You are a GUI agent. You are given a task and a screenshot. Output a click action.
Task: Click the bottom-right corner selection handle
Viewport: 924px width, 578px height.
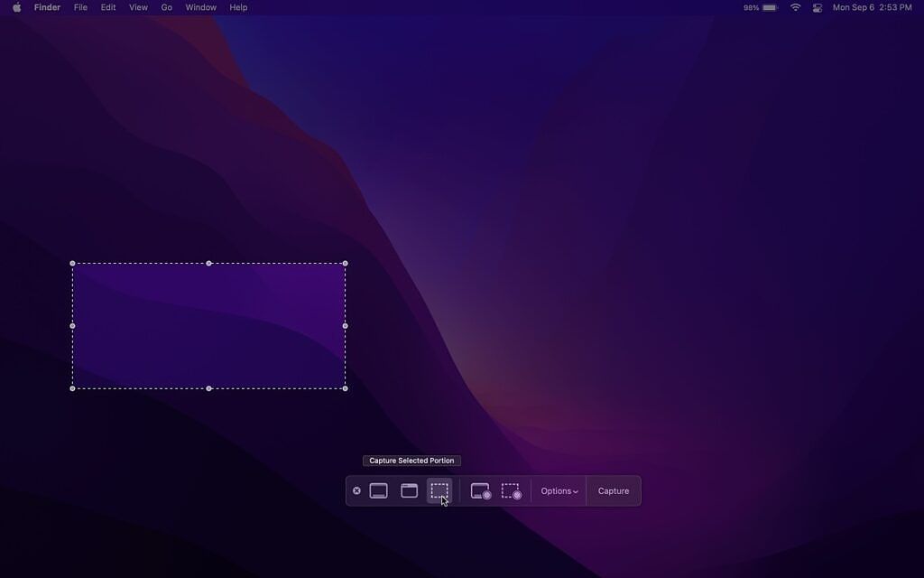pyautogui.click(x=345, y=387)
